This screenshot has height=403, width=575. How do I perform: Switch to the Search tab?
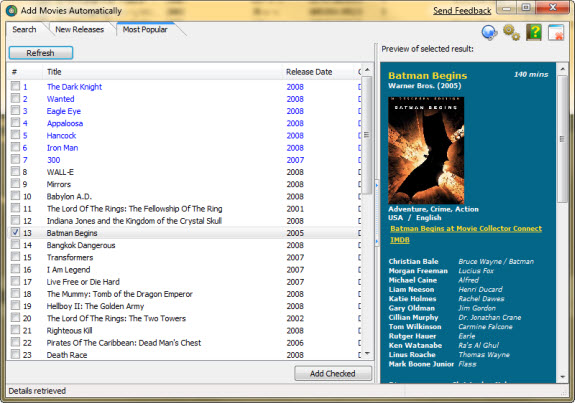coord(24,29)
